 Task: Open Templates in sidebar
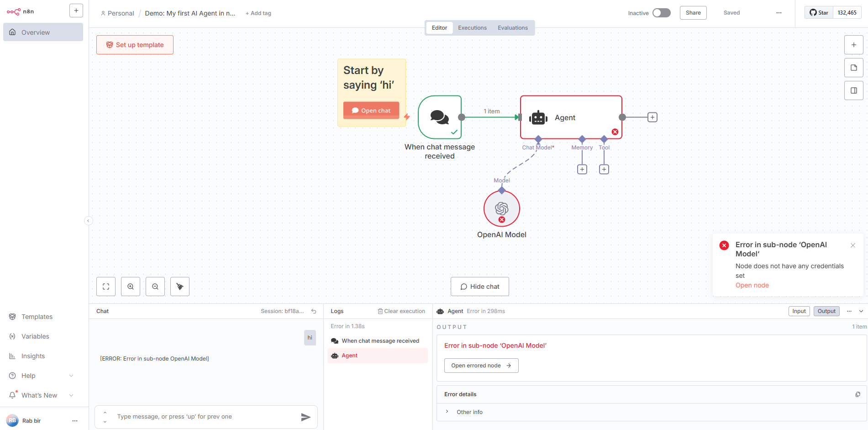[x=37, y=317]
